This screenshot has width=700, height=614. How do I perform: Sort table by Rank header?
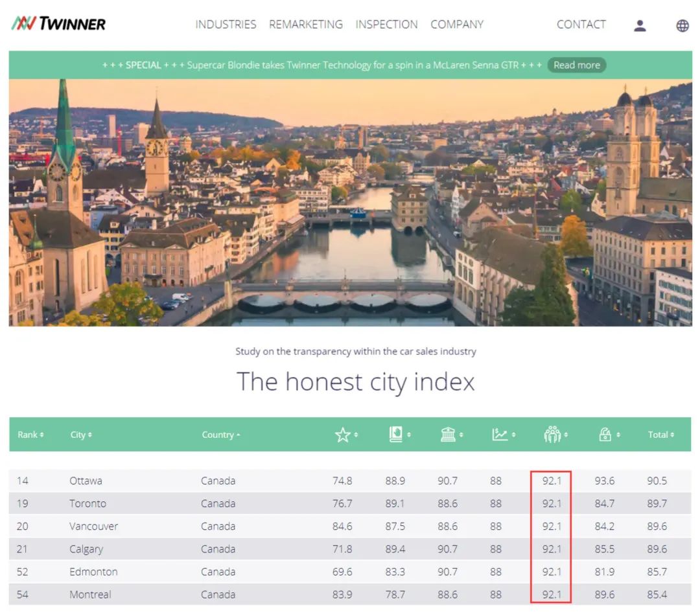point(30,435)
